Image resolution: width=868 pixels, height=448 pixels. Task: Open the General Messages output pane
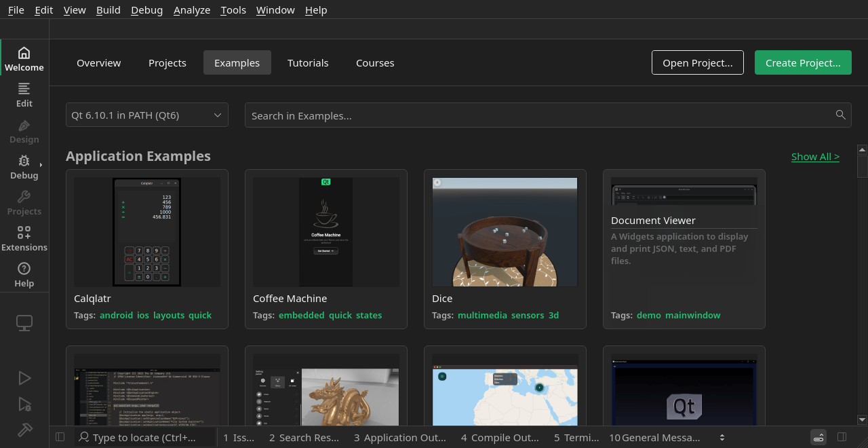point(654,437)
